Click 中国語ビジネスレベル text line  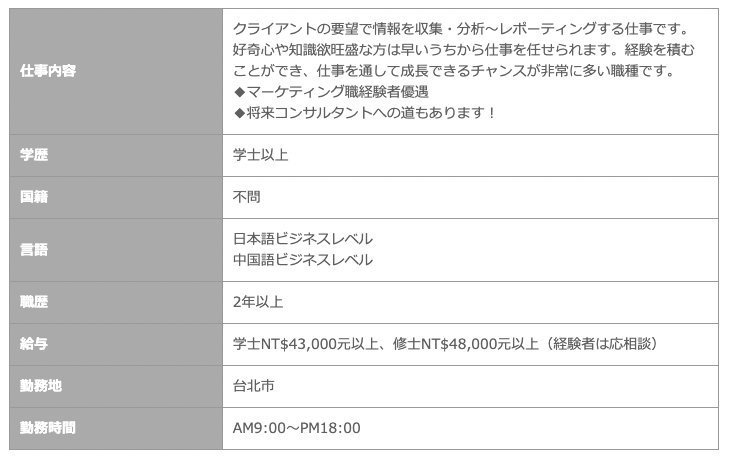303,260
